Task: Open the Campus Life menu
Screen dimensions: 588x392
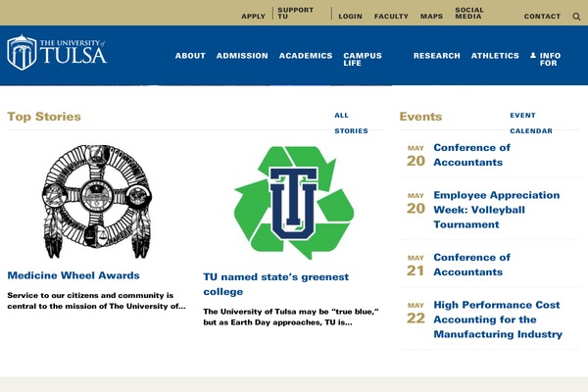Action: tap(363, 59)
